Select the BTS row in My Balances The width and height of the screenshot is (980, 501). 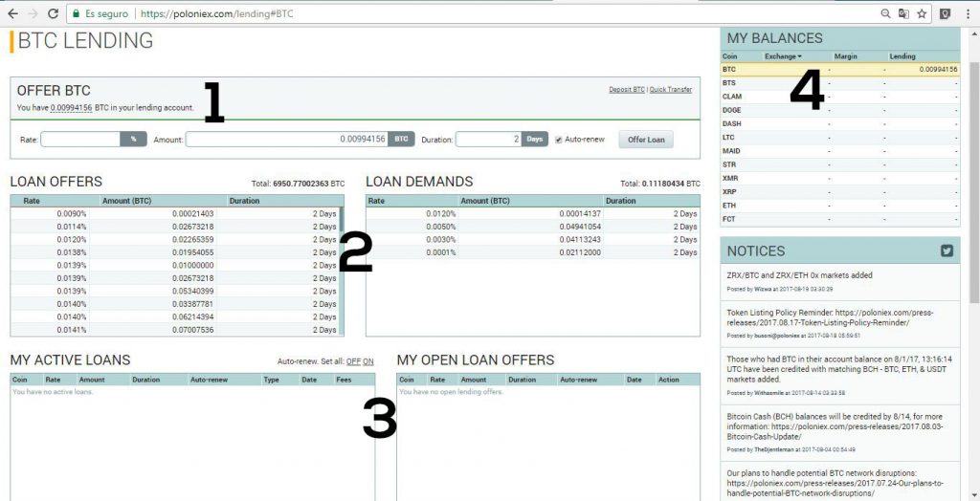coord(840,83)
